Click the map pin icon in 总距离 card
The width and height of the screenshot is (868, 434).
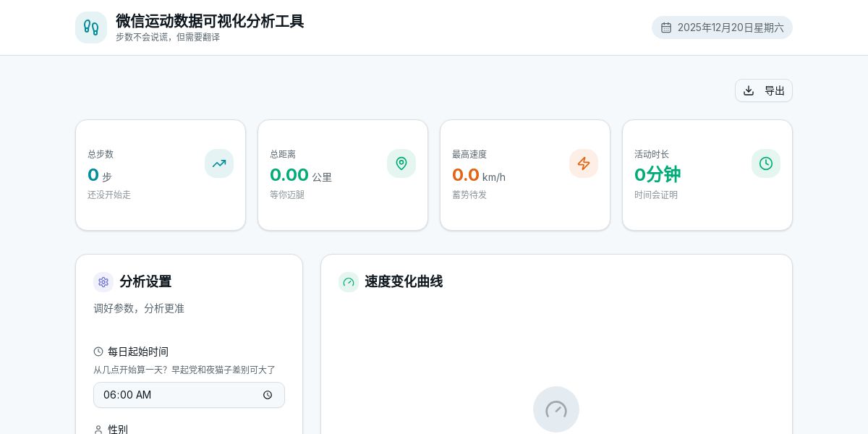click(x=401, y=163)
